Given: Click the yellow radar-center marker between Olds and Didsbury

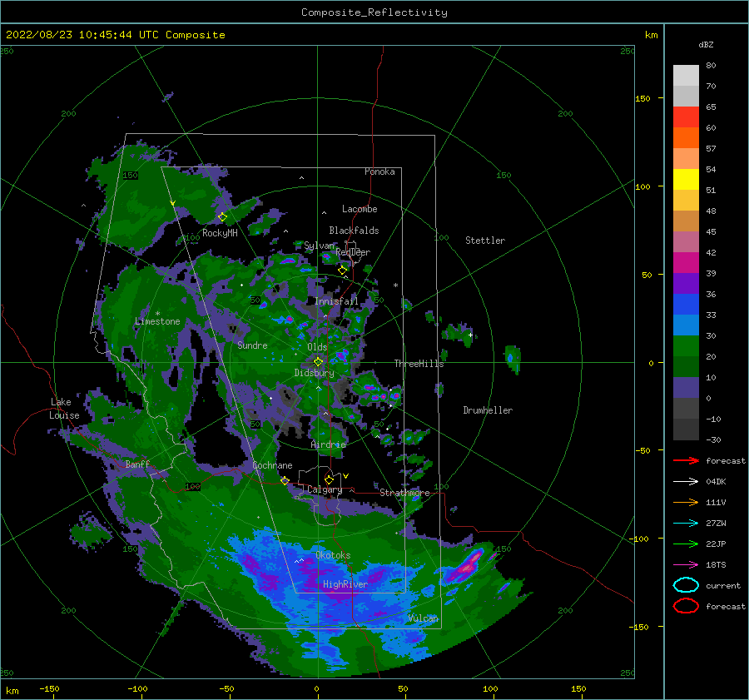Looking at the screenshot, I should coord(318,362).
